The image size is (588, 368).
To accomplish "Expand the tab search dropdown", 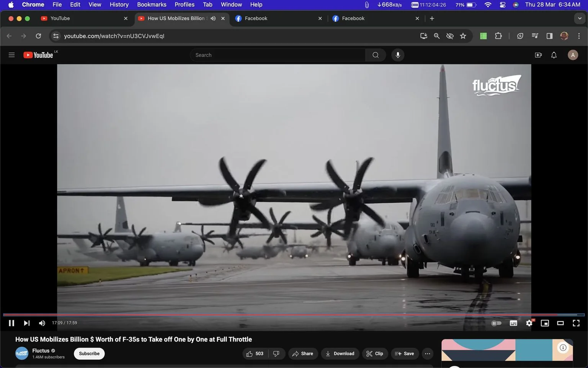I will 580,18.
